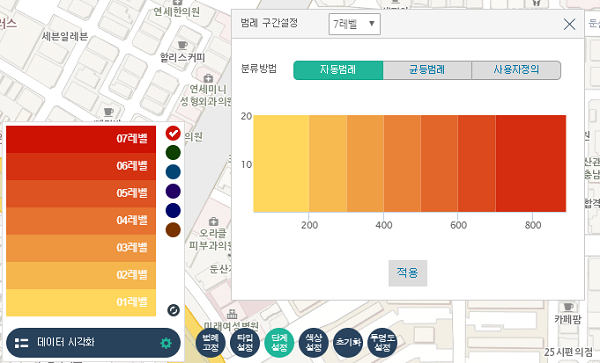This screenshot has height=363, width=600.
Task: Click the 연세미니 성형외과 clinic map icon
Action: pos(208,78)
